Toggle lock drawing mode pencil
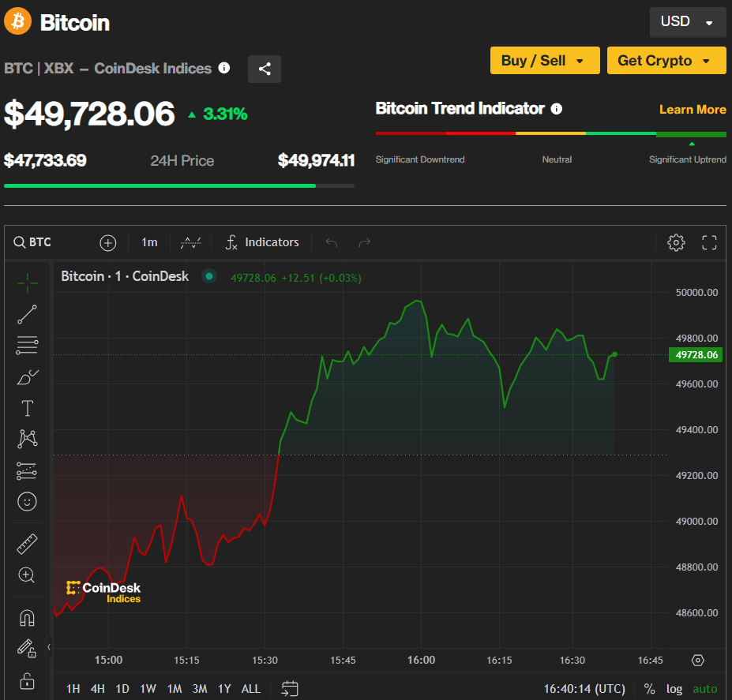The width and height of the screenshot is (732, 700). coord(27,648)
